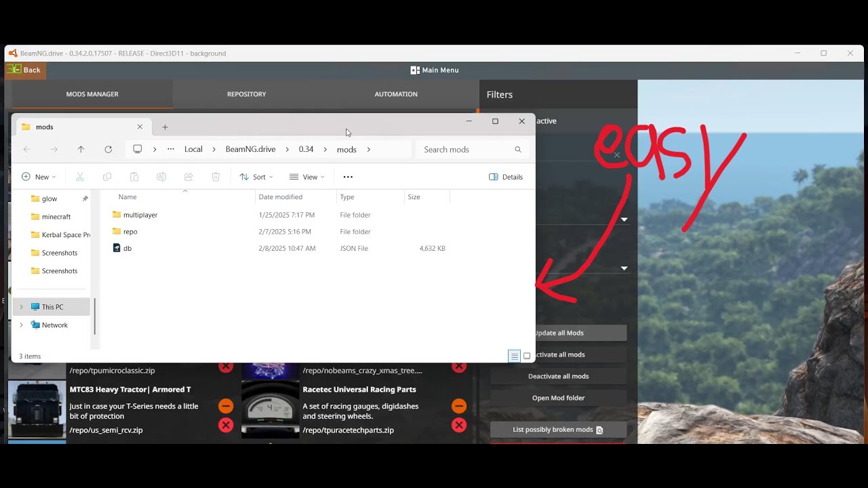Screen dimensions: 868x488
Task: Click the Rename icon in toolbar
Action: [x=161, y=177]
